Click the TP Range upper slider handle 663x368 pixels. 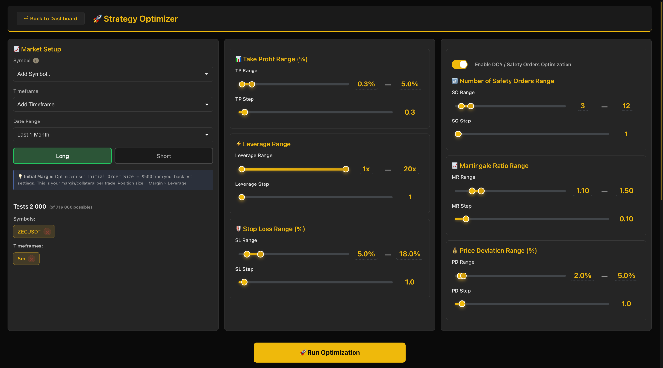click(x=252, y=84)
